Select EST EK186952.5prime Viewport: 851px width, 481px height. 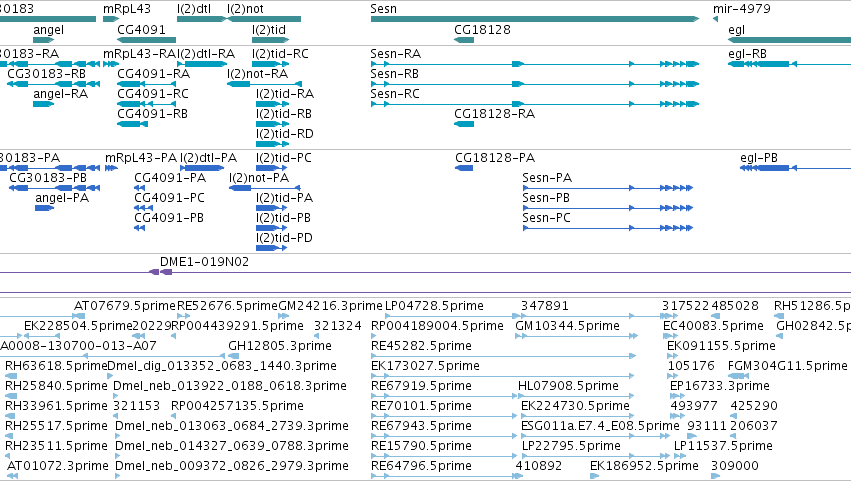594,476
